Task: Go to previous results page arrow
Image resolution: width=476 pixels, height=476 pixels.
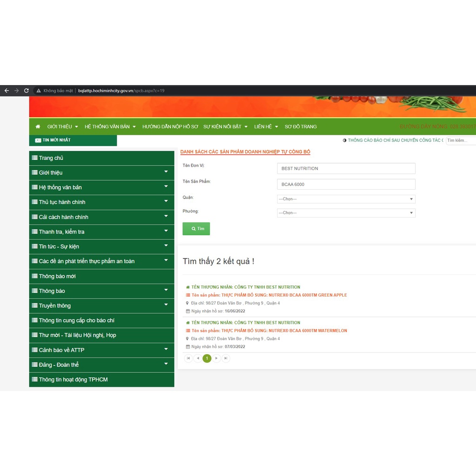Action: [x=198, y=358]
